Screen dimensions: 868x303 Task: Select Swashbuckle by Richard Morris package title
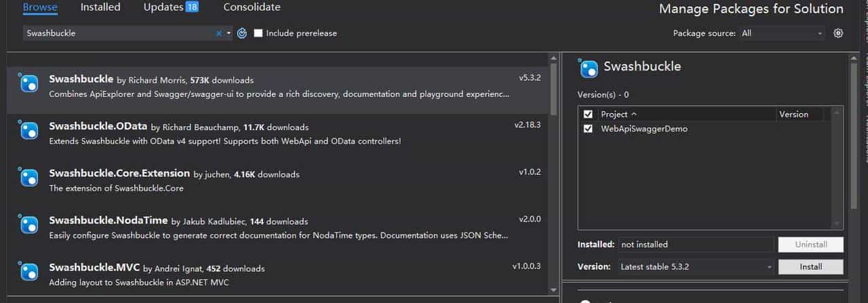(81, 79)
